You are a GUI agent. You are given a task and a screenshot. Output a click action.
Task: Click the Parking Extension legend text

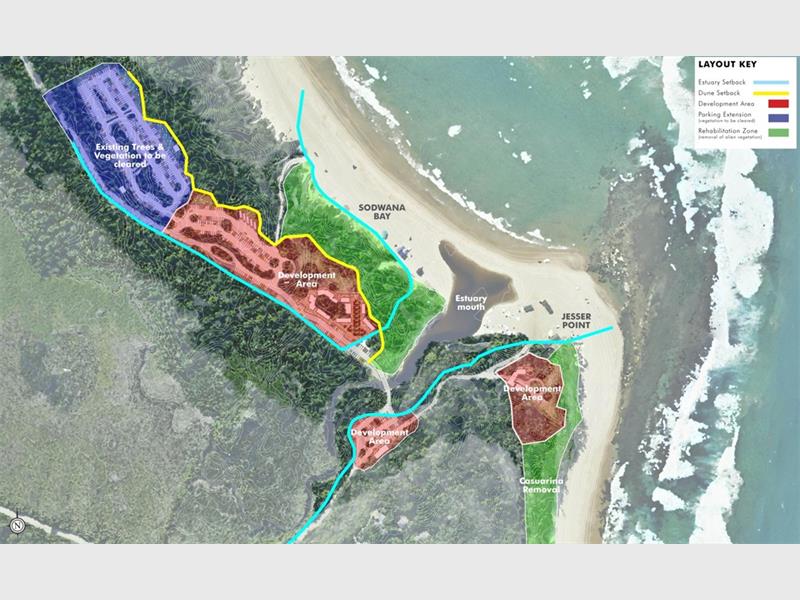click(725, 115)
